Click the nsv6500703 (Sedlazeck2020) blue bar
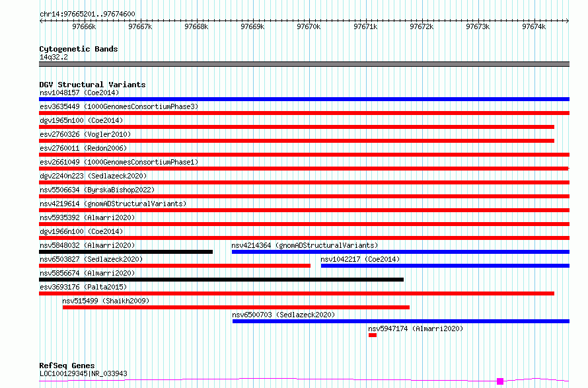 point(401,321)
